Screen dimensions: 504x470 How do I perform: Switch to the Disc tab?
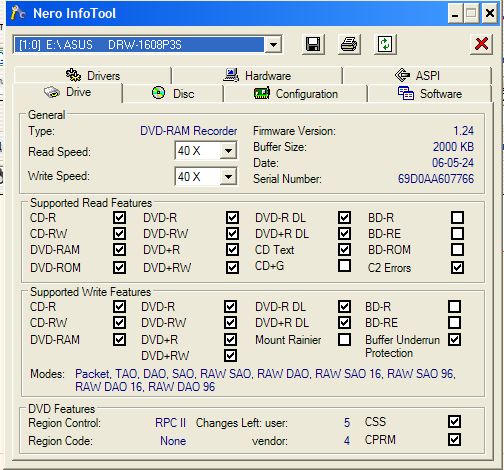pos(173,94)
